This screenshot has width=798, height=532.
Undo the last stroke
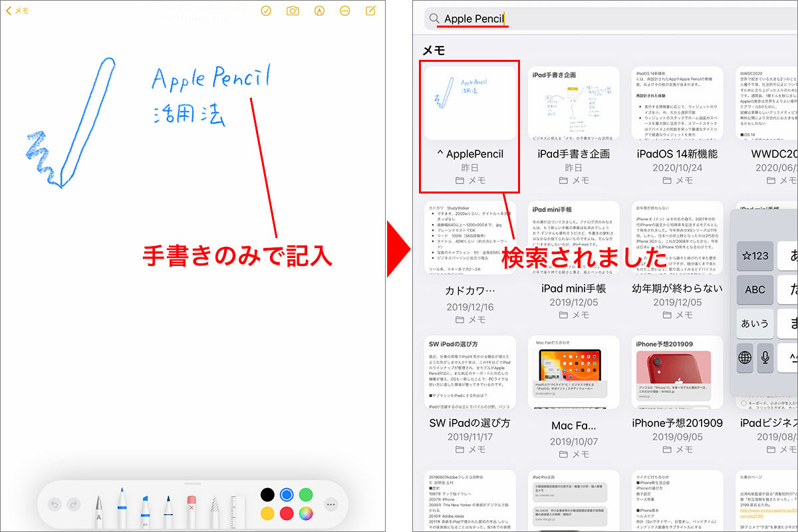pyautogui.click(x=54, y=504)
